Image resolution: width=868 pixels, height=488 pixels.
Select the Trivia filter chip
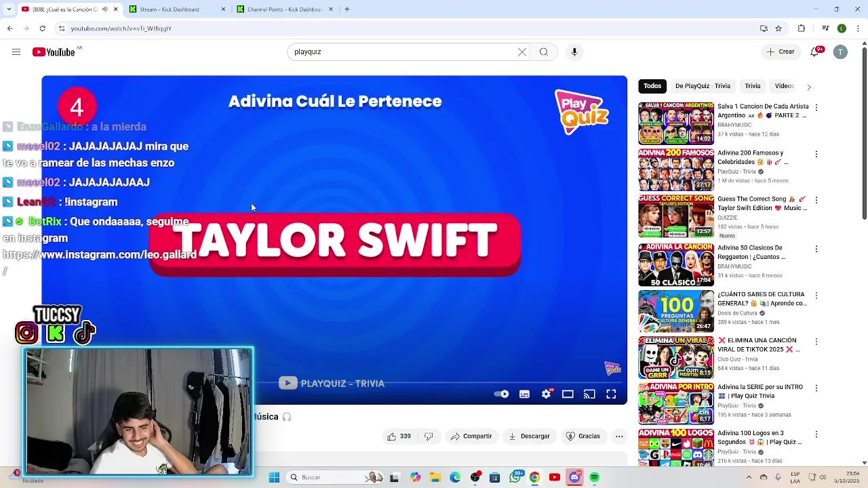(753, 86)
